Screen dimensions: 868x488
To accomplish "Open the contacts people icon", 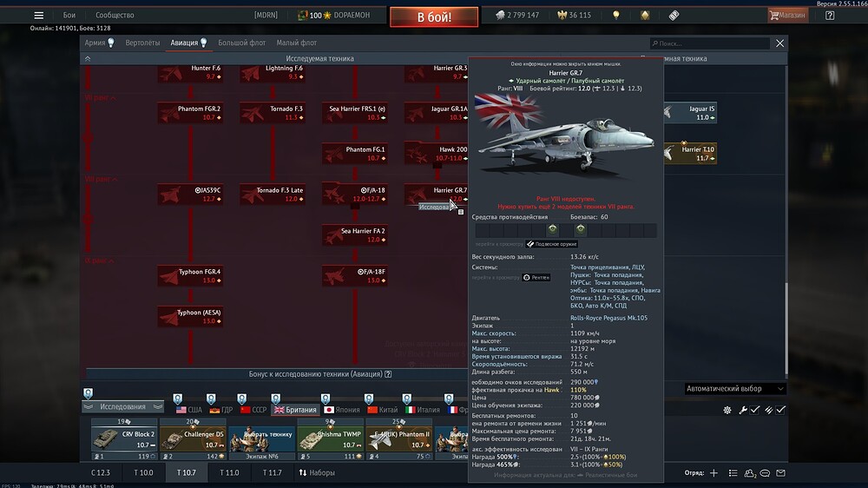I will tap(750, 473).
